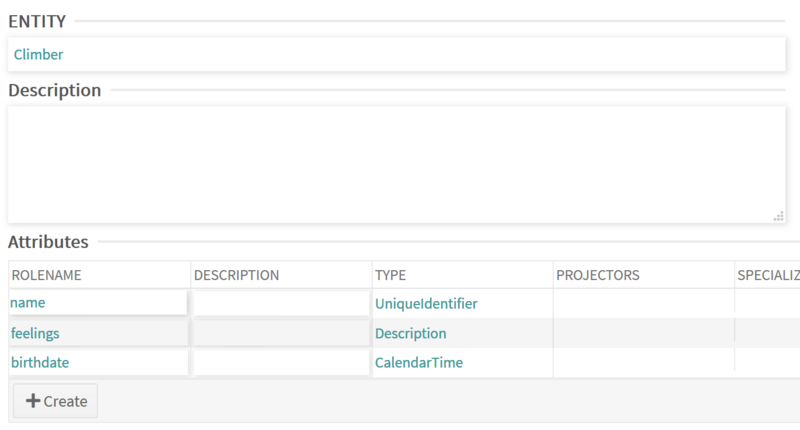Click the description field of the name row
The height and width of the screenshot is (430, 800).
click(x=280, y=303)
